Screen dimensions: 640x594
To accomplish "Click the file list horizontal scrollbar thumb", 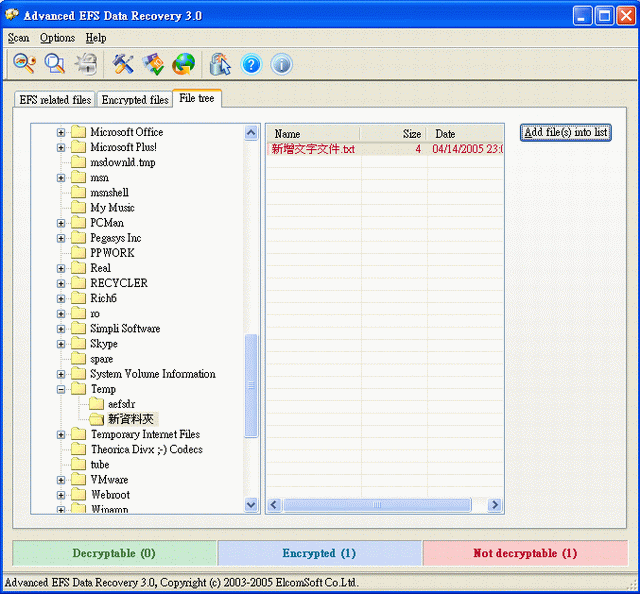I will point(377,505).
